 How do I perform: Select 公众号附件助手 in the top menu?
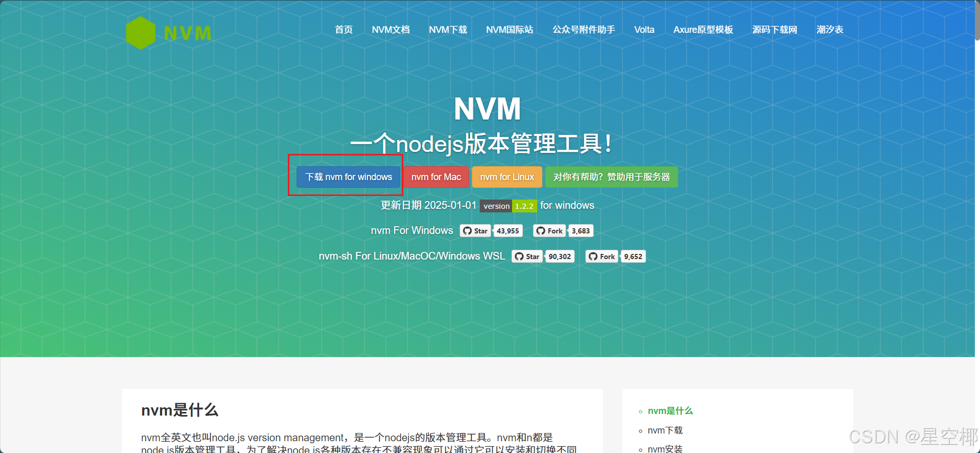[583, 30]
